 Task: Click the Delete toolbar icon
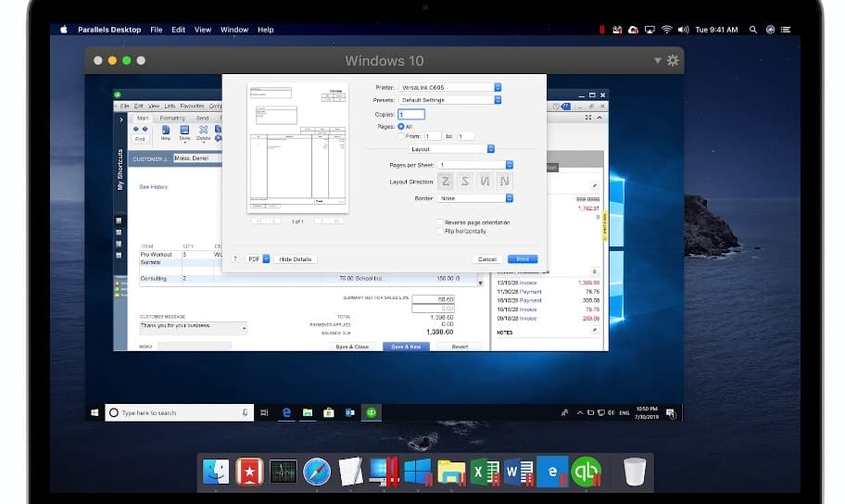click(203, 133)
